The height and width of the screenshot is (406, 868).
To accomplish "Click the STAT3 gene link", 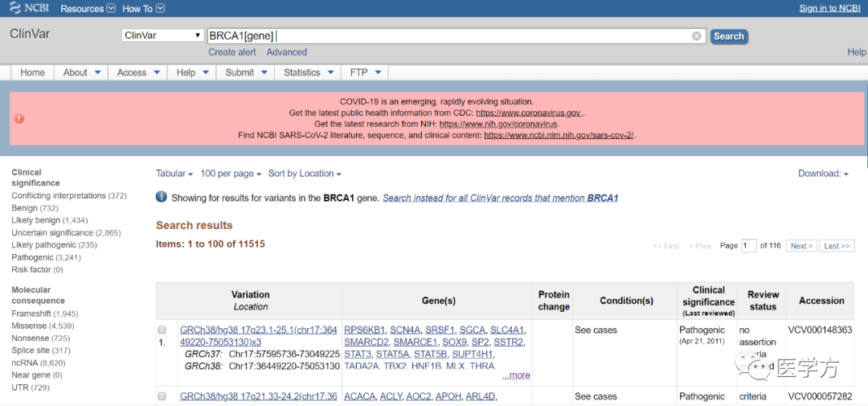I will pyautogui.click(x=357, y=354).
